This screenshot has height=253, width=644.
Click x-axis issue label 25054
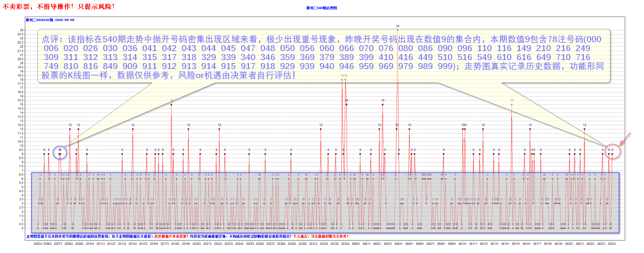pos(38,244)
